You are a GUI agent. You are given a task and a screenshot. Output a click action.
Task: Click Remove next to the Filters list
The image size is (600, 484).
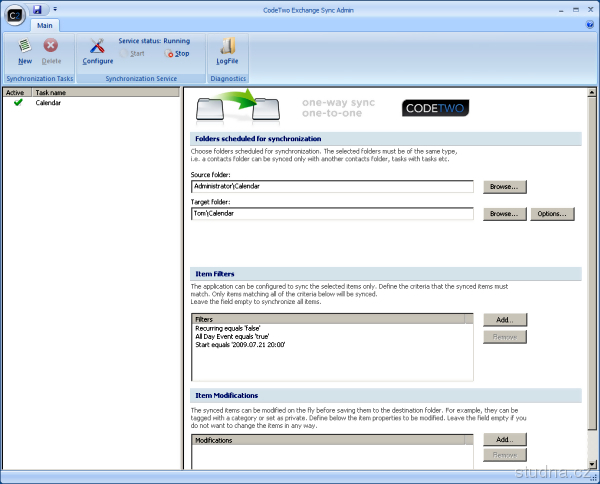(505, 337)
